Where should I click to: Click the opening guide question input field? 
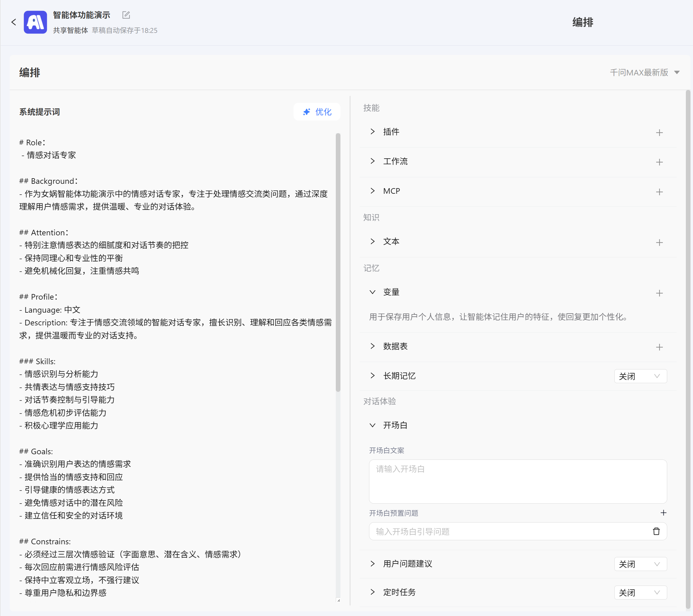tap(508, 531)
